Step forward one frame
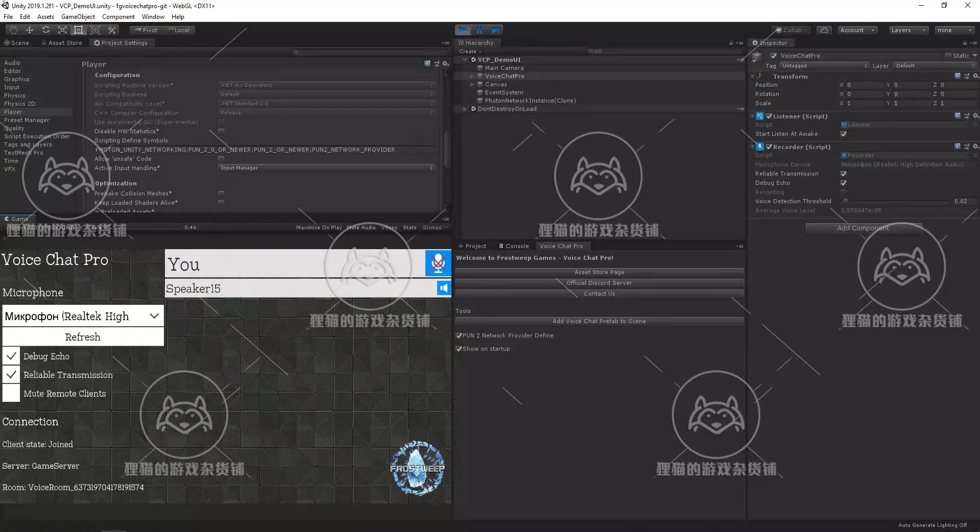 click(x=495, y=30)
